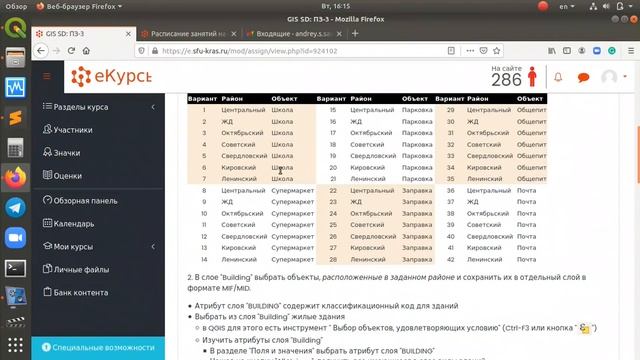Open the Firefox library icon
Screen dimensions: 640x360
(552, 51)
